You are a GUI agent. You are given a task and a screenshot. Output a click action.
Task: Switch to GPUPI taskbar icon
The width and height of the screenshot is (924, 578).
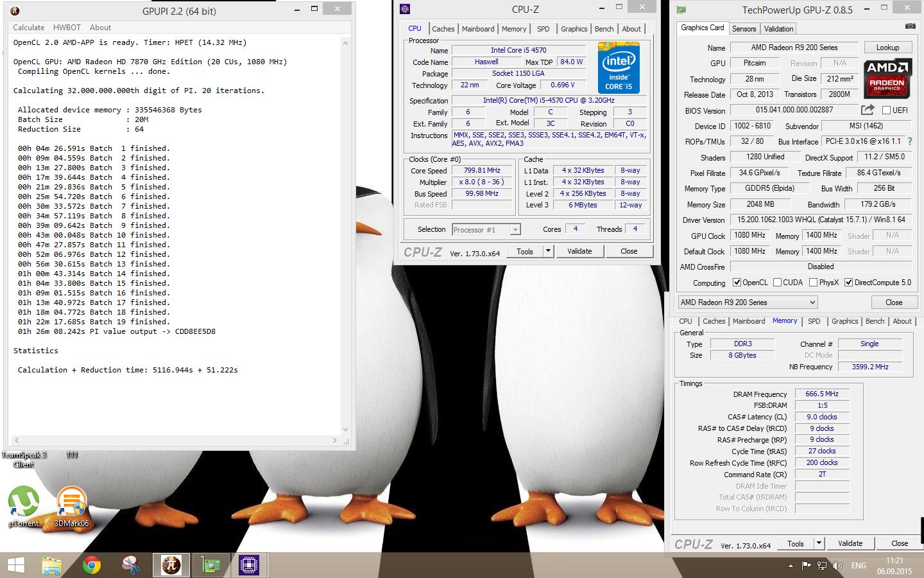[x=171, y=565]
